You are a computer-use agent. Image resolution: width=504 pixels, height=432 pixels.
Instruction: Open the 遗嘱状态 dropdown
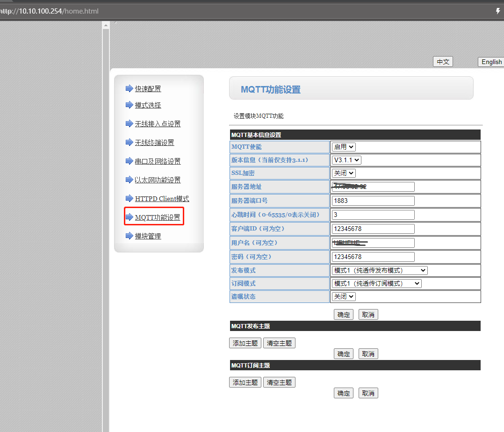(344, 296)
